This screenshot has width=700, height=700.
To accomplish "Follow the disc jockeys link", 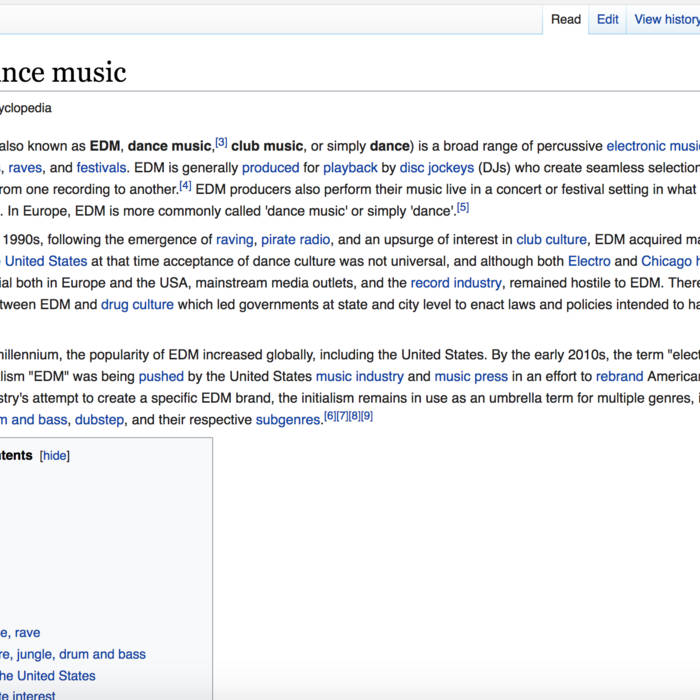I will 437,168.
